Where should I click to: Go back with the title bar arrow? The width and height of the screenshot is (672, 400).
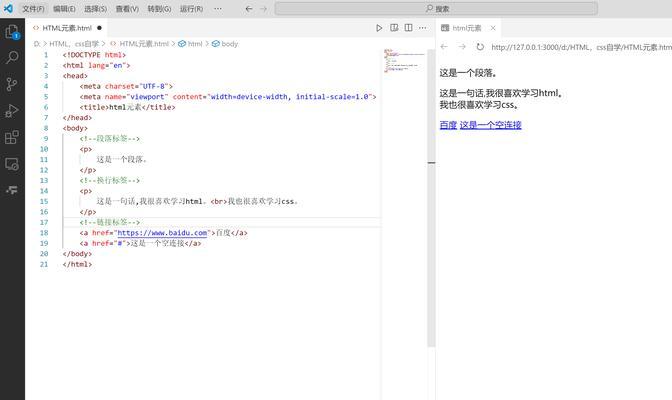click(x=249, y=9)
